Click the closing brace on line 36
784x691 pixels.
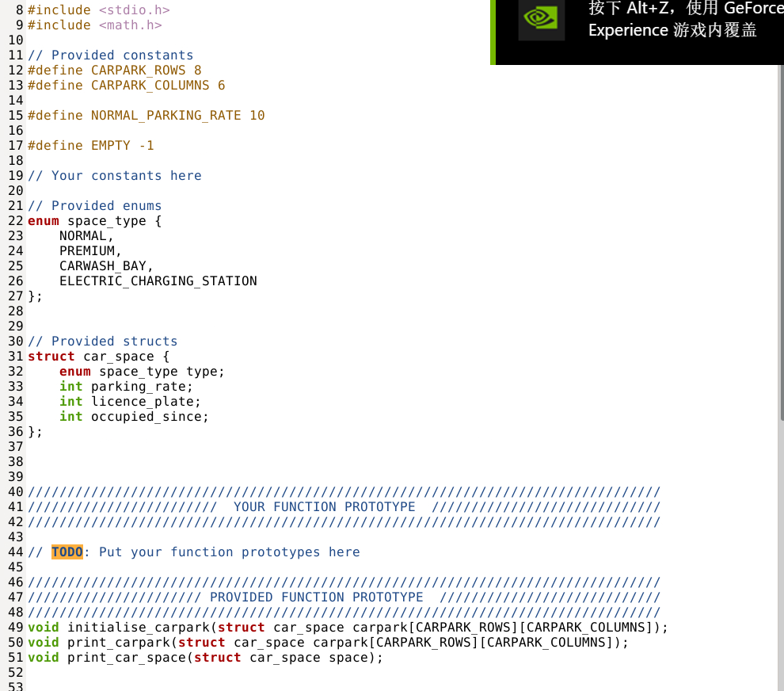click(35, 431)
